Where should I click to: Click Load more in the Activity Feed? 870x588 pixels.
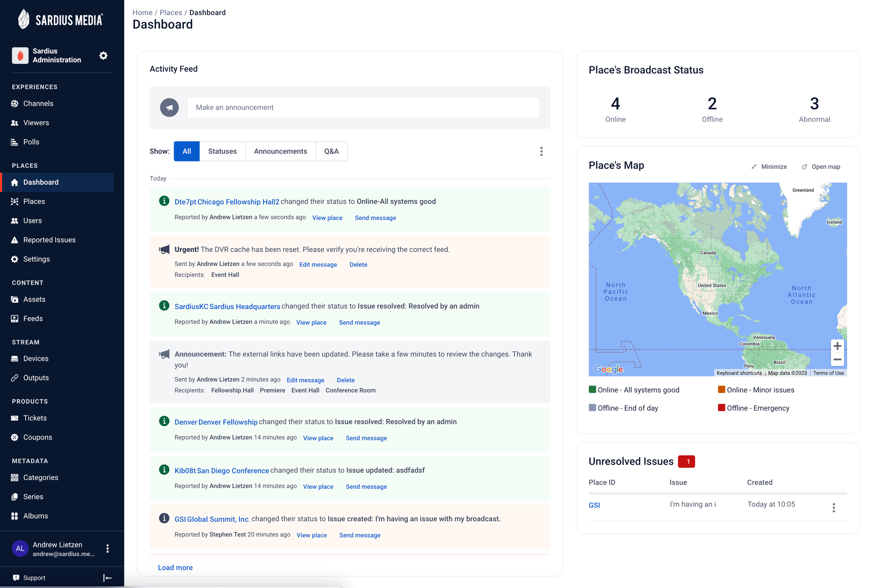[175, 567]
